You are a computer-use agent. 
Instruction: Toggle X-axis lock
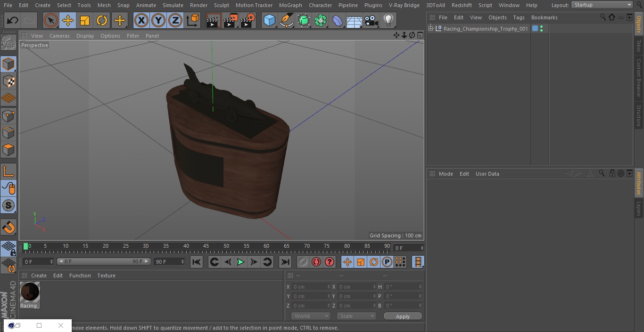141,21
